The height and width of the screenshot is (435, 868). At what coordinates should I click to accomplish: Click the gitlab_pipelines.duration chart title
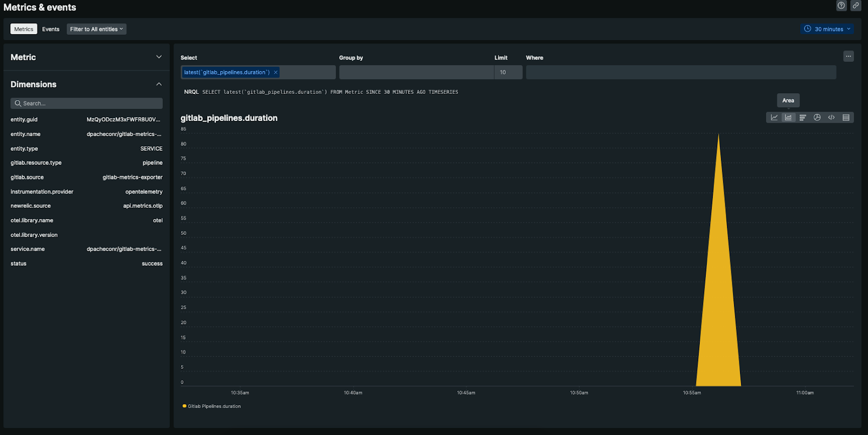click(229, 118)
